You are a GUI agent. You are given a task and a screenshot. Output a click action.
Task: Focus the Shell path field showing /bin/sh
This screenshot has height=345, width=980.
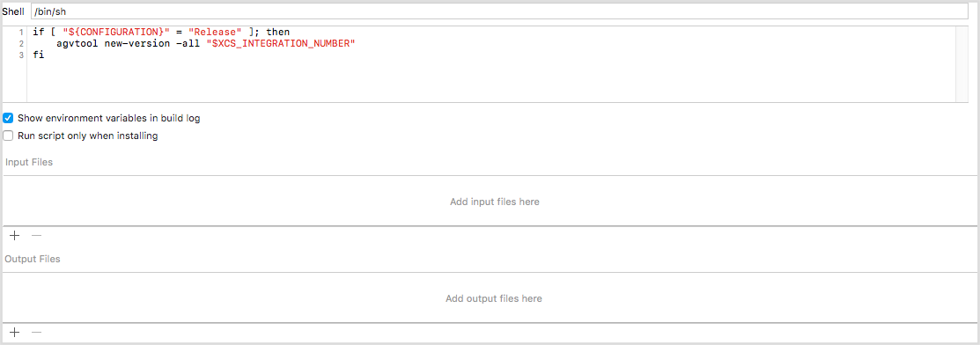505,11
